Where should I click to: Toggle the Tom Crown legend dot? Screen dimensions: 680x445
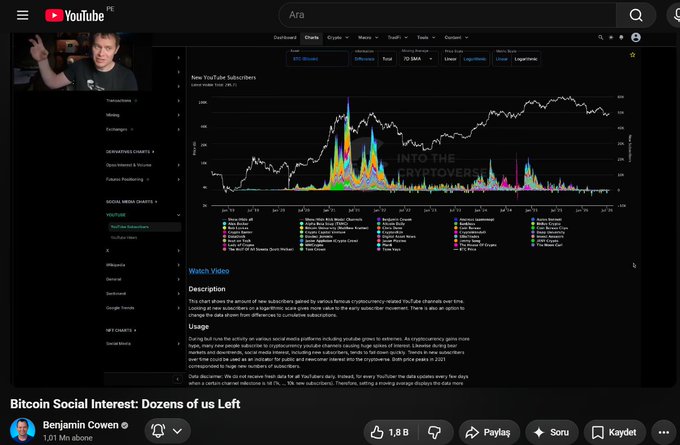(302, 249)
